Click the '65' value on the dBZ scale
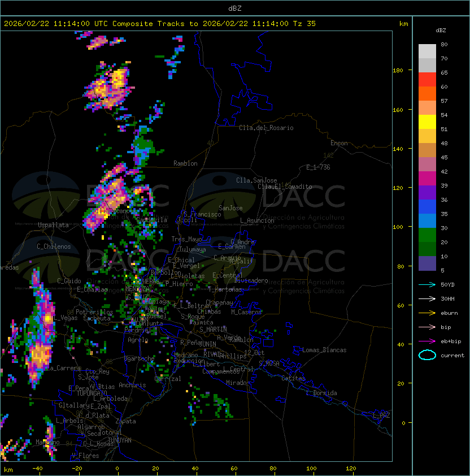This screenshot has height=476, width=470. (444, 72)
